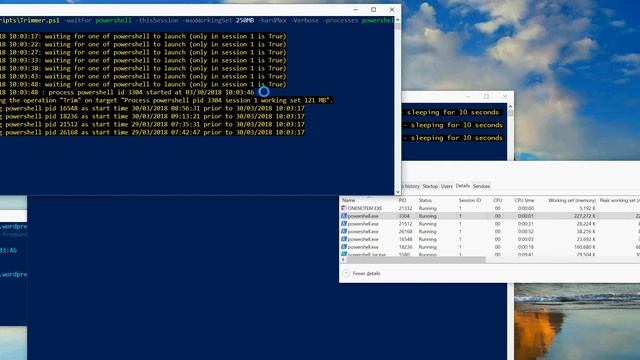
Task: Click the Fewer details link
Action: 366,273
